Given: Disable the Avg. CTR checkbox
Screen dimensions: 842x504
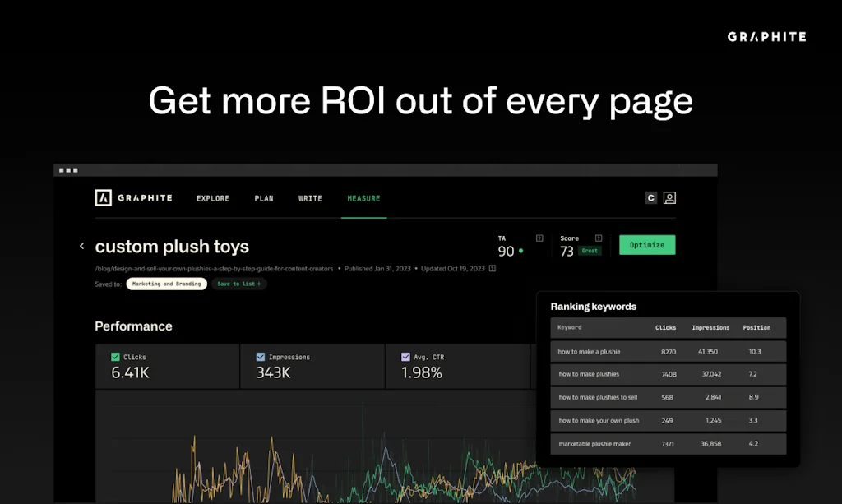Looking at the screenshot, I should pyautogui.click(x=405, y=356).
